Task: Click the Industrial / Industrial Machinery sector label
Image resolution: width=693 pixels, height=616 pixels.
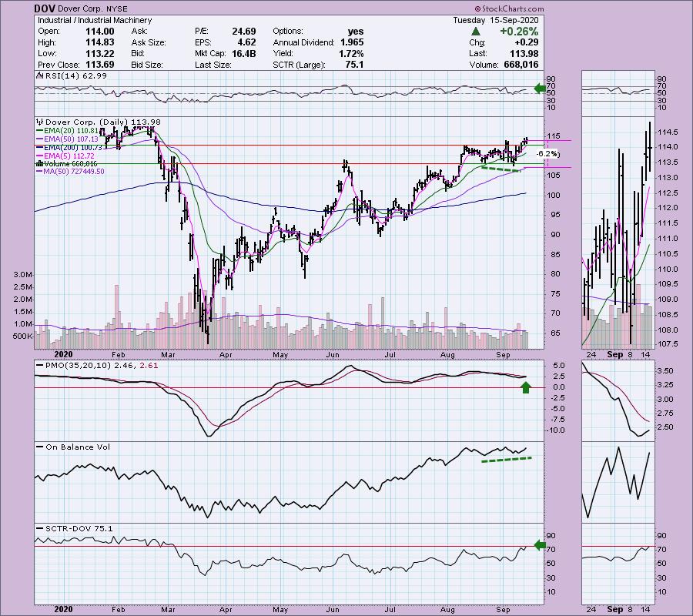Action: click(95, 20)
